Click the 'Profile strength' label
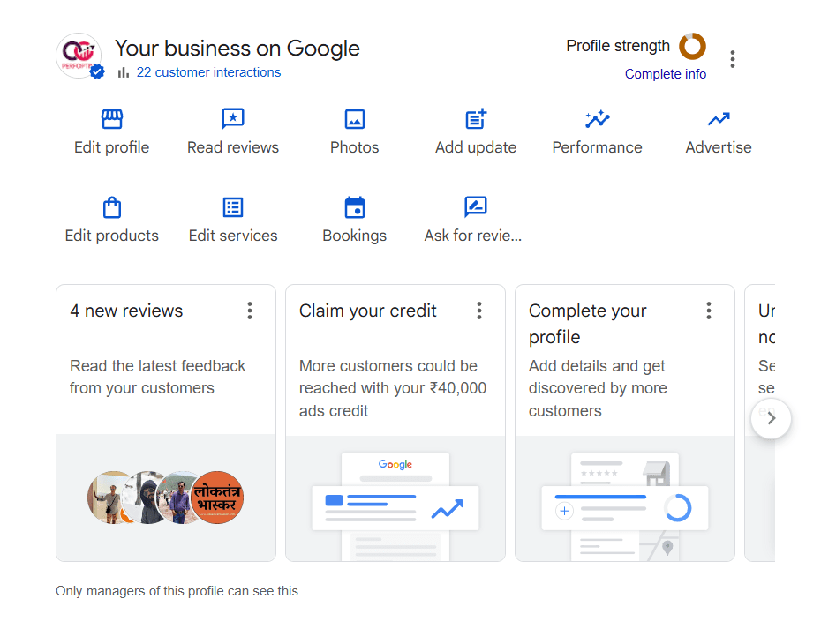 (618, 46)
